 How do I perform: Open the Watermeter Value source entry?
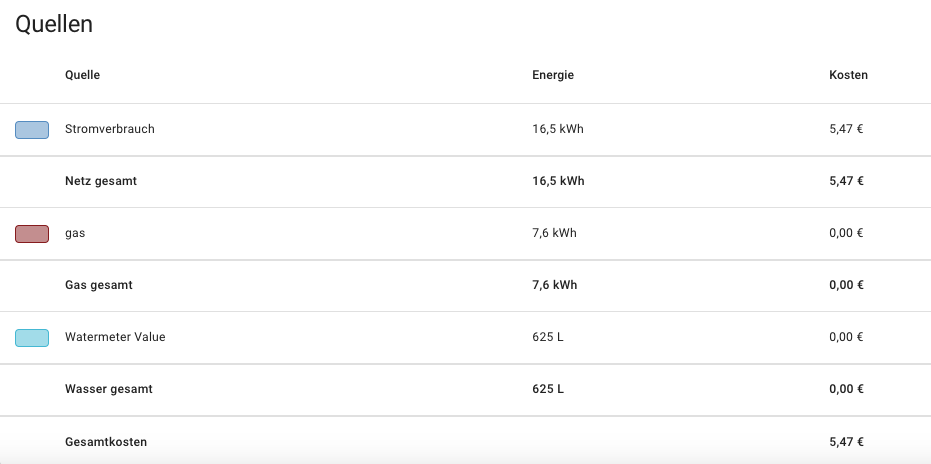click(115, 337)
